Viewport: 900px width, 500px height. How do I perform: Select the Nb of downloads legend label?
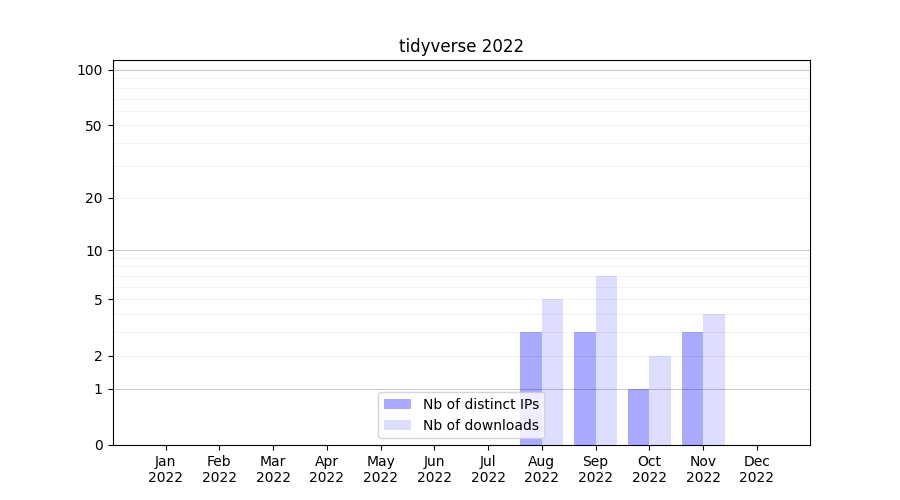[x=480, y=425]
